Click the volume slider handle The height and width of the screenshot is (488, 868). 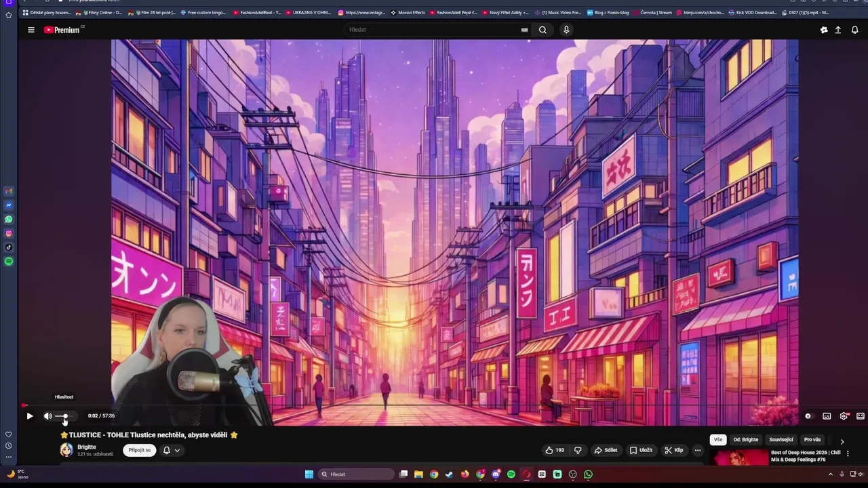65,416
